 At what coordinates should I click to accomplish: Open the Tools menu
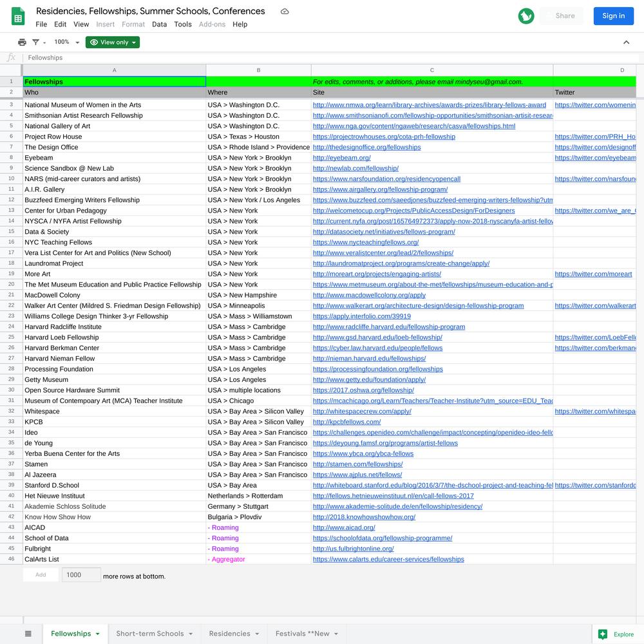tap(183, 24)
